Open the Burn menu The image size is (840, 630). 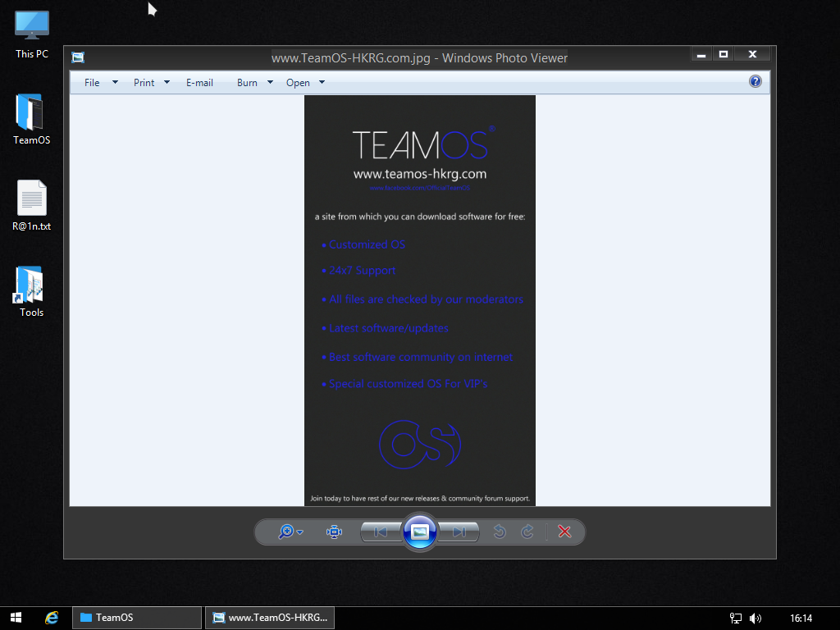click(x=247, y=83)
